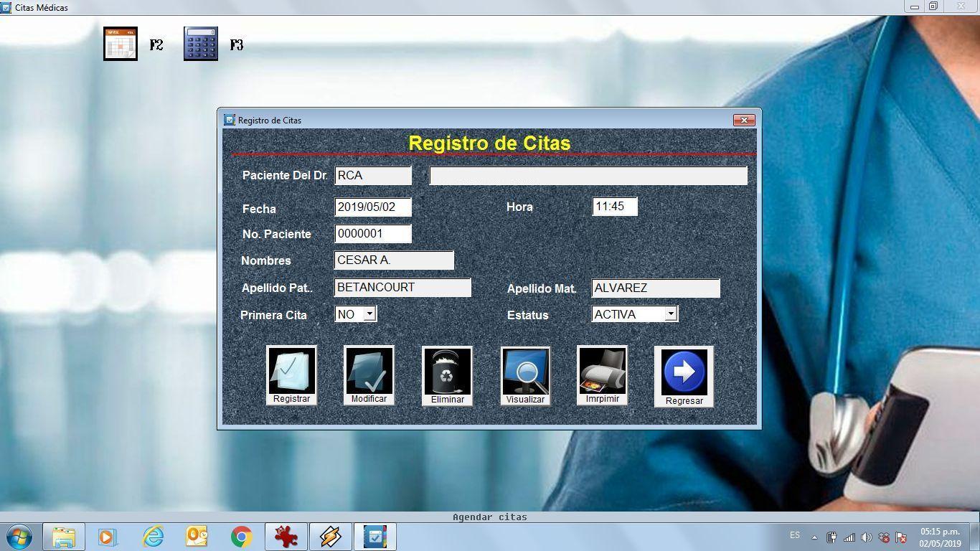The height and width of the screenshot is (551, 980).
Task: Open the Primera Cita dropdown
Action: (369, 314)
